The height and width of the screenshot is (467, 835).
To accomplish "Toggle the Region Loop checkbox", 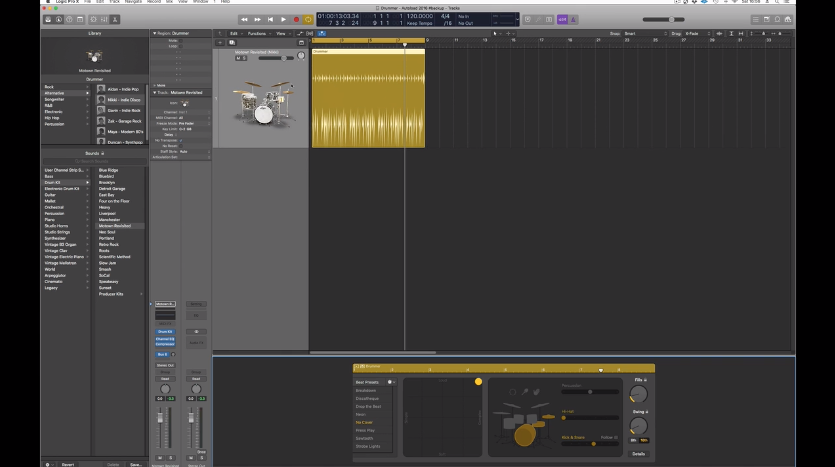I will (x=181, y=46).
